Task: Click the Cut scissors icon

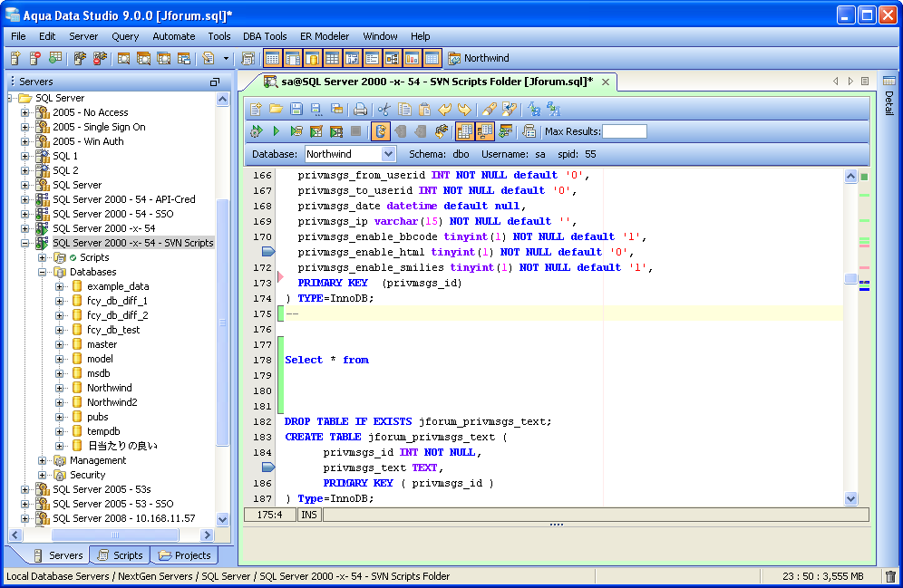Action: click(x=384, y=110)
